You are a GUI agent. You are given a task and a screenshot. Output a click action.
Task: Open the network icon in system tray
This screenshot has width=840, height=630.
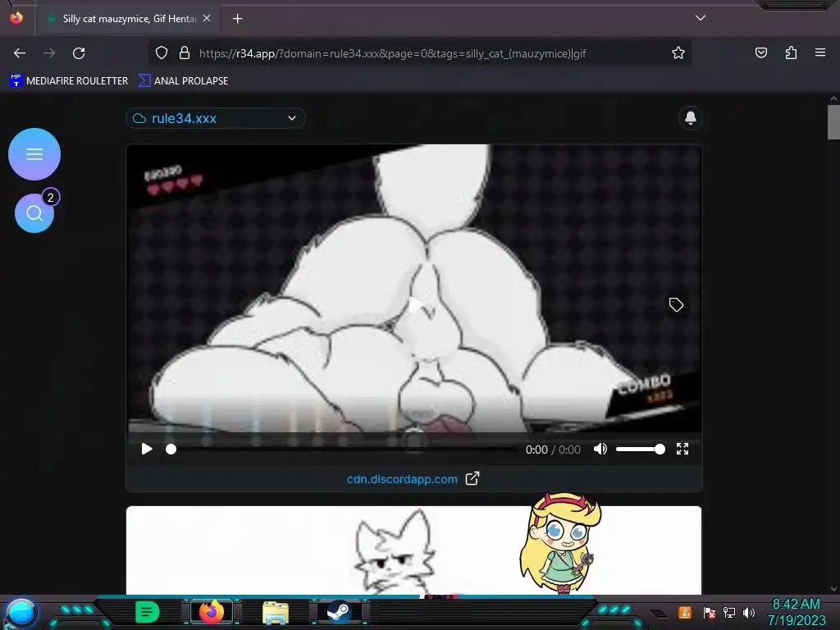click(729, 612)
